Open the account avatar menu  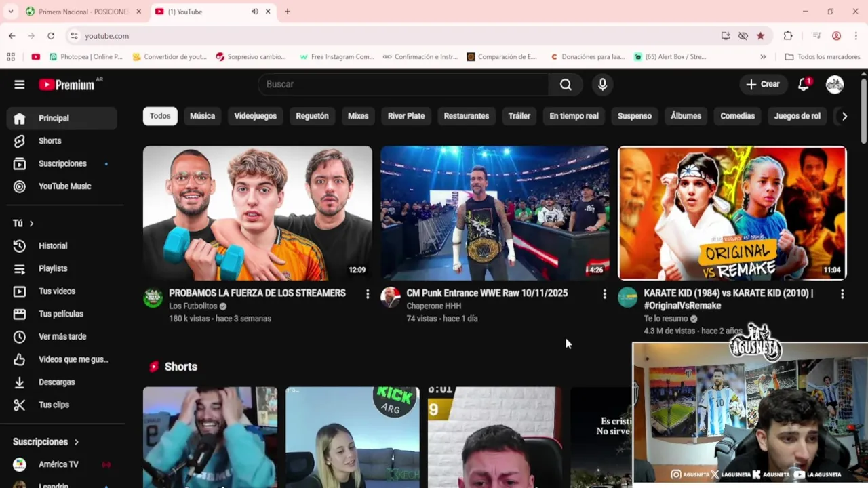(x=835, y=84)
